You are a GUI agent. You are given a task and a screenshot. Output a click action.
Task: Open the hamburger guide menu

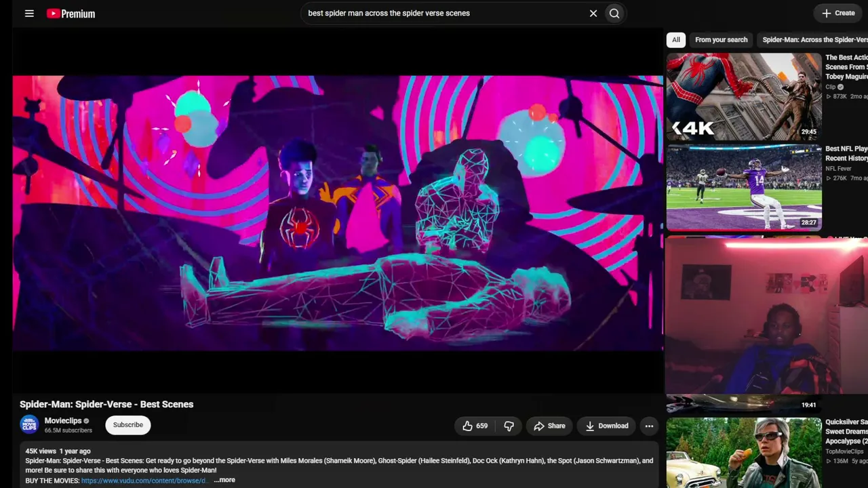[x=29, y=13]
